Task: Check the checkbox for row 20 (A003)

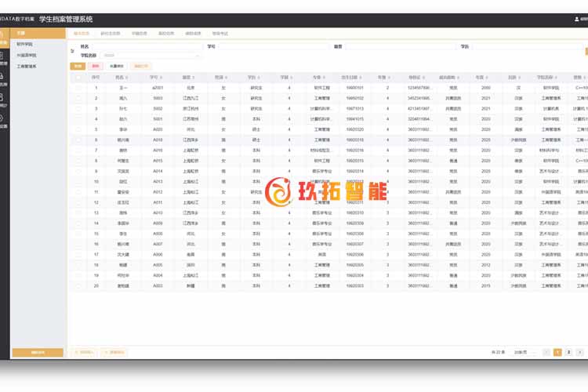Action: (x=78, y=286)
